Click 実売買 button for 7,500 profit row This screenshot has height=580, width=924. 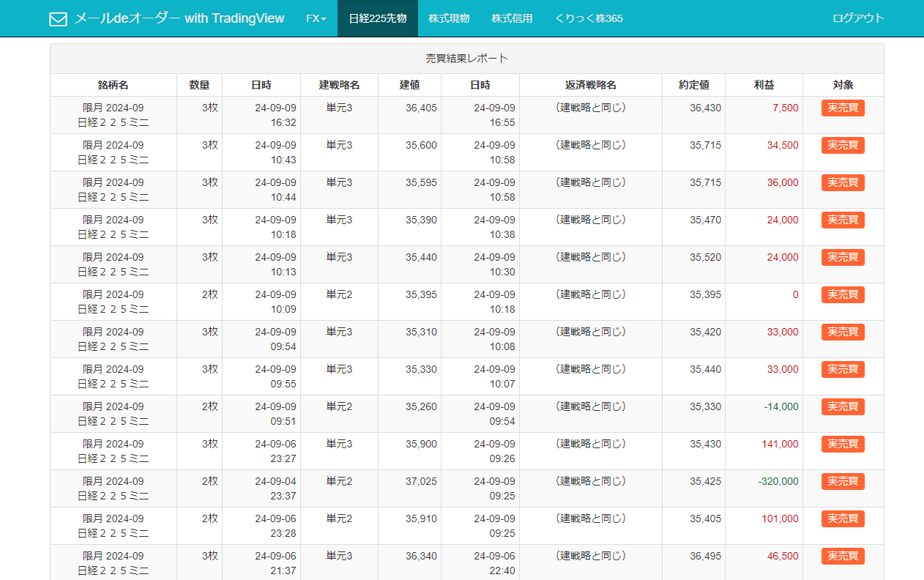tap(843, 108)
